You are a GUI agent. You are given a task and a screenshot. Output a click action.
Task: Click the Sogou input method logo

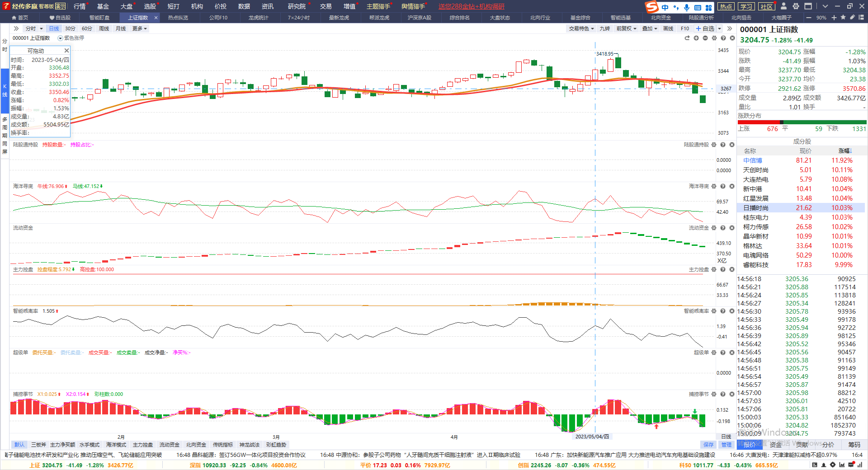pyautogui.click(x=652, y=7)
